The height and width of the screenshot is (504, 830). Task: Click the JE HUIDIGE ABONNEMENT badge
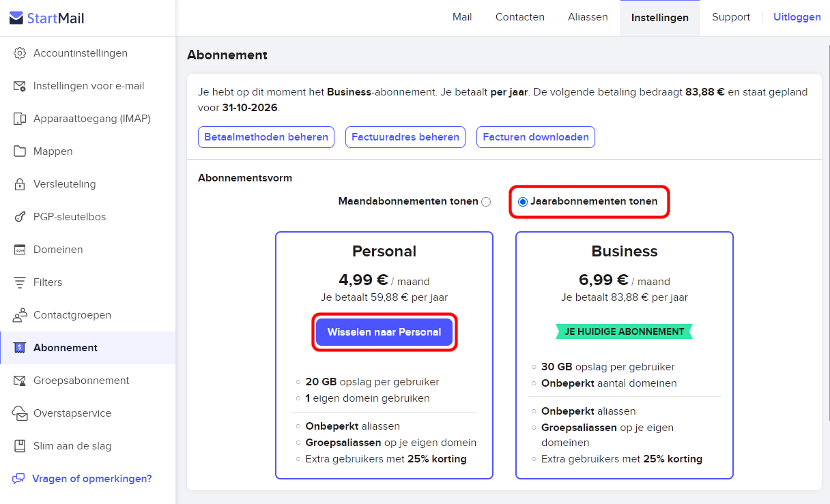pos(625,331)
